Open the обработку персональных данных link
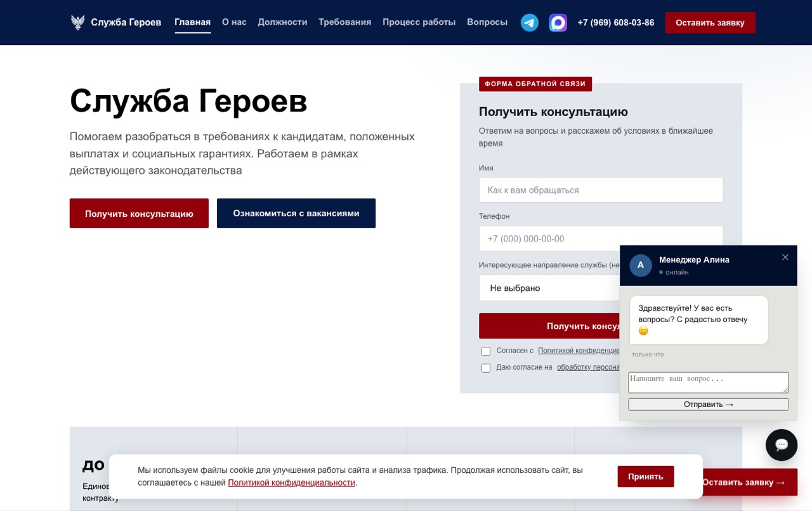 click(x=588, y=367)
